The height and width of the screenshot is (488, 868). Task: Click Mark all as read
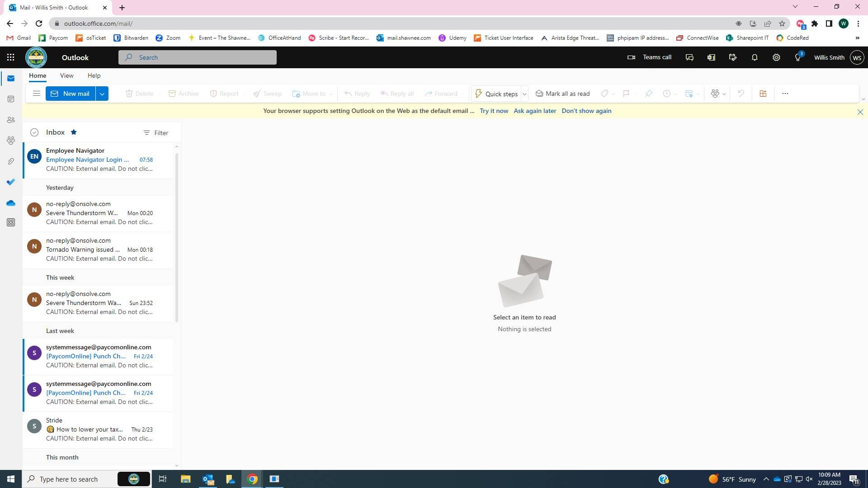563,94
